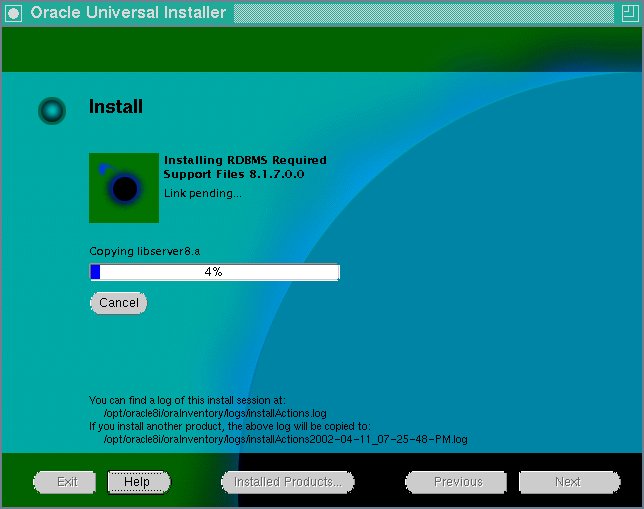Screen dimensions: 644x509
Task: Click the Oracle Universal Installer title text
Action: 128,13
